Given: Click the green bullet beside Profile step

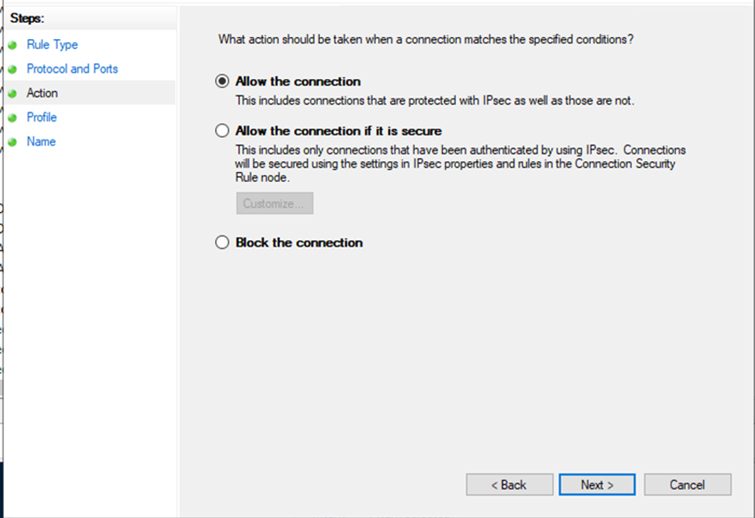Looking at the screenshot, I should click(x=12, y=118).
